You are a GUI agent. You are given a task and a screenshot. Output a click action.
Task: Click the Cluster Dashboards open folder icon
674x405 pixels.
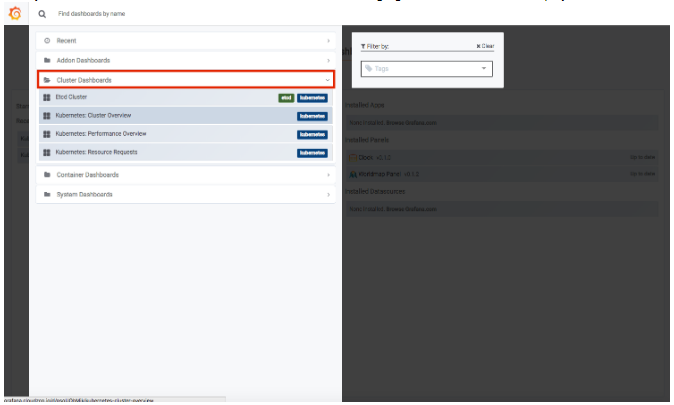(x=47, y=80)
